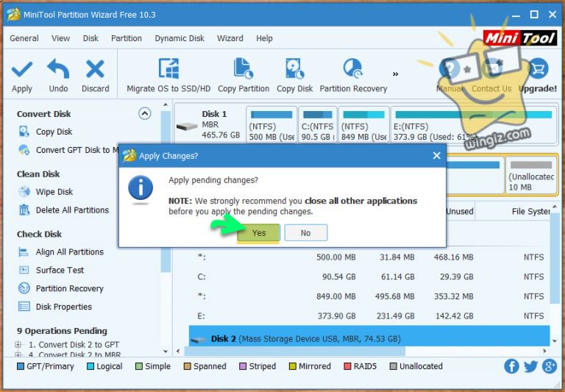Open MiniTool Google Plus icon

click(x=550, y=366)
